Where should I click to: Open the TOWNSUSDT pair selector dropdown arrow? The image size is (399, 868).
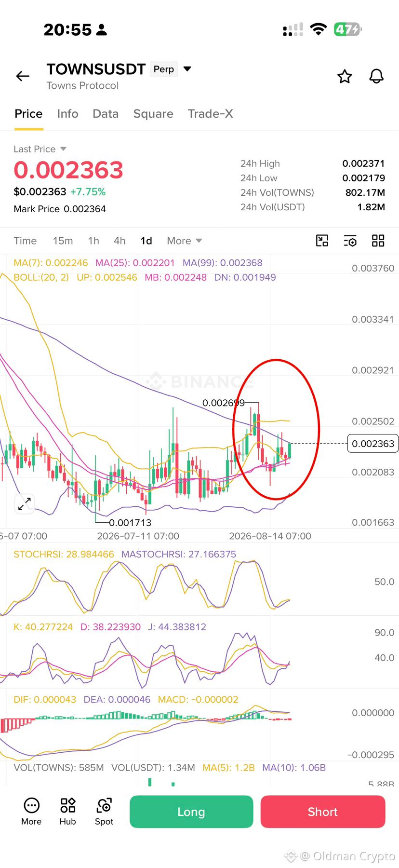coord(187,69)
